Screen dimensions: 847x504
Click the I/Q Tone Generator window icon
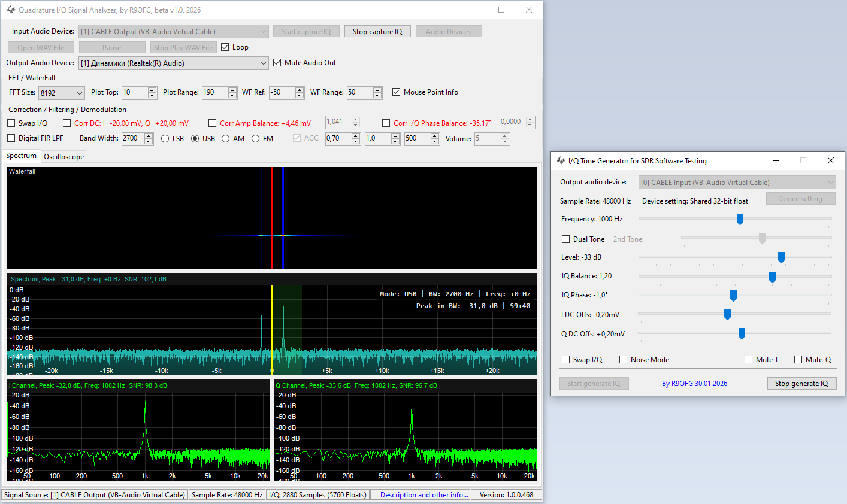[x=561, y=160]
